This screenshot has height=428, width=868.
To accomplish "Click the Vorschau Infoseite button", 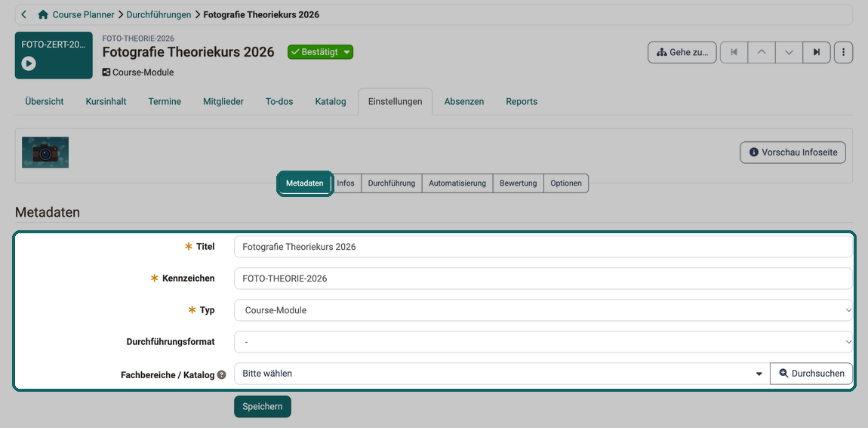I will (x=793, y=152).
